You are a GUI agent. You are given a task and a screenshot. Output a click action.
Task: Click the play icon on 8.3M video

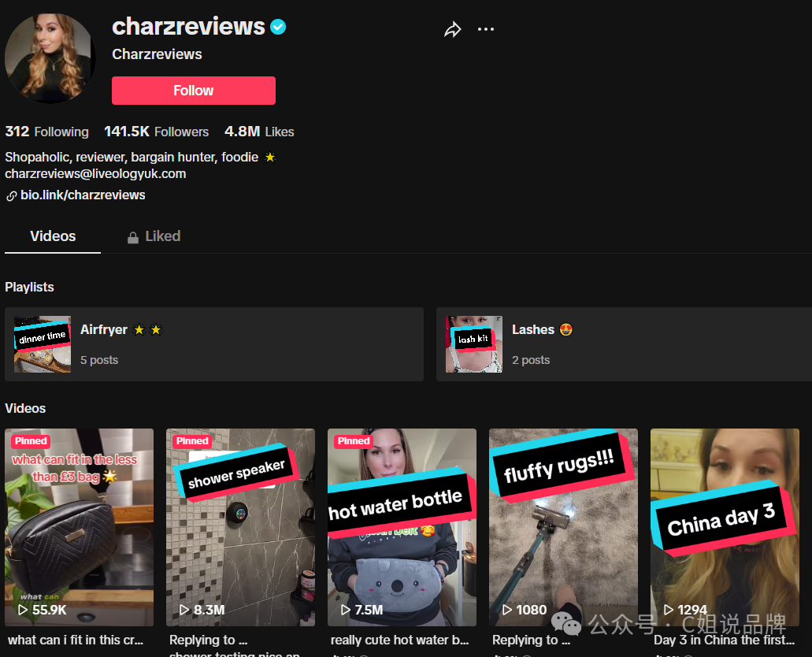184,610
